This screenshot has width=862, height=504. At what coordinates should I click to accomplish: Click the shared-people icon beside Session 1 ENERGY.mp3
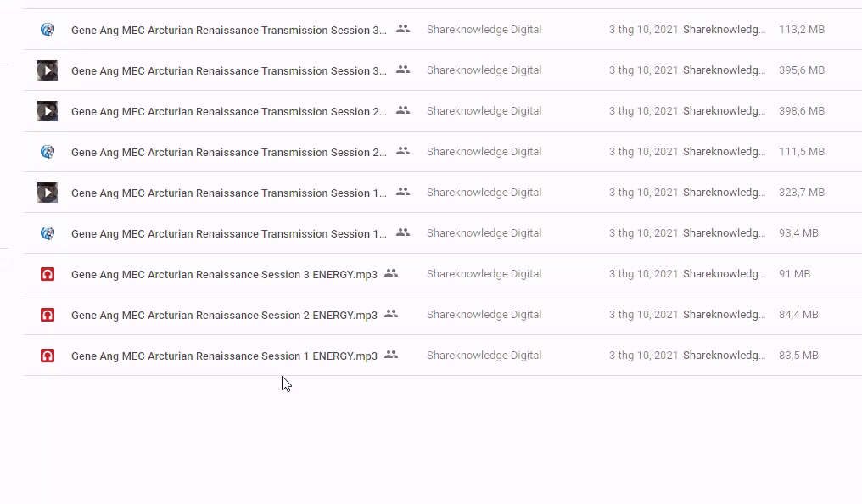coord(391,355)
